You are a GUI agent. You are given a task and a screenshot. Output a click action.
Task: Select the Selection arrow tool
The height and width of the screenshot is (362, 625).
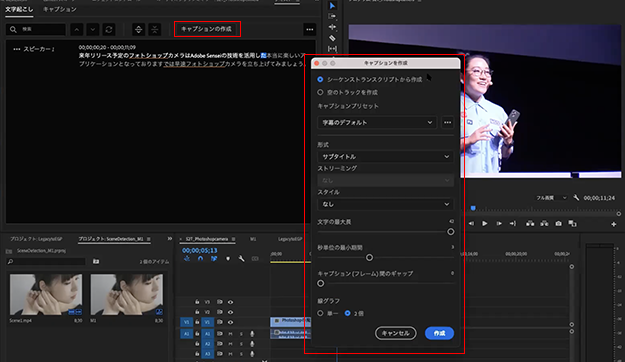click(x=332, y=6)
